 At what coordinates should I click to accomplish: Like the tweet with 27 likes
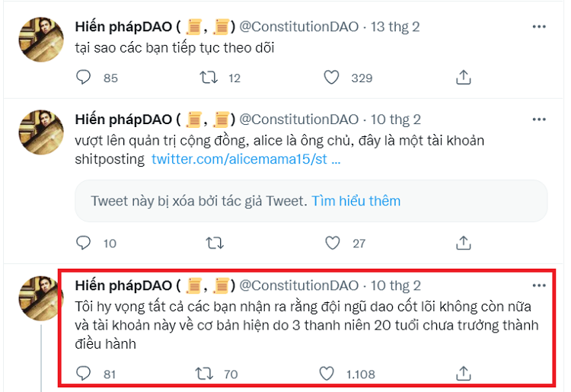click(331, 244)
